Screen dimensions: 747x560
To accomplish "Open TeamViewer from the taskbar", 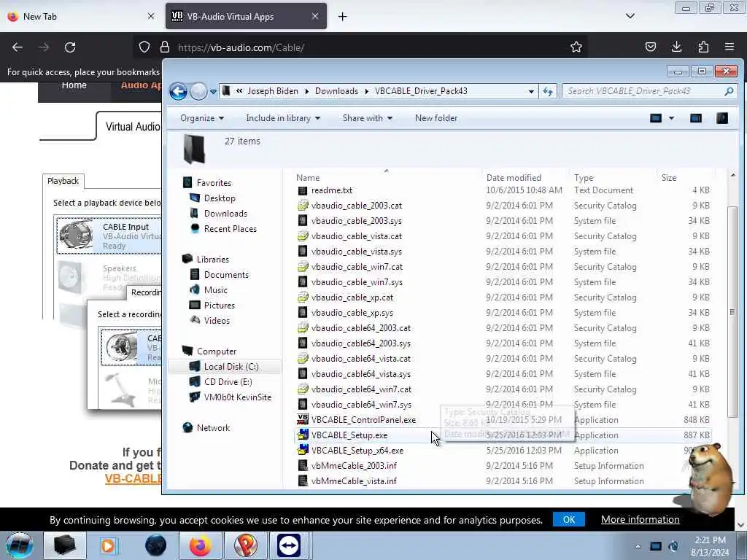I will coord(289,545).
